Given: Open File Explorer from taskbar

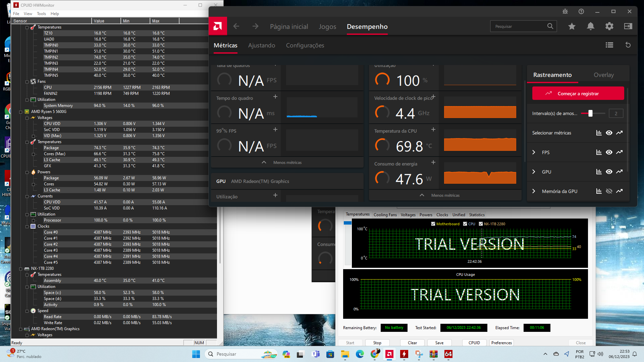Looking at the screenshot, I should [x=345, y=354].
